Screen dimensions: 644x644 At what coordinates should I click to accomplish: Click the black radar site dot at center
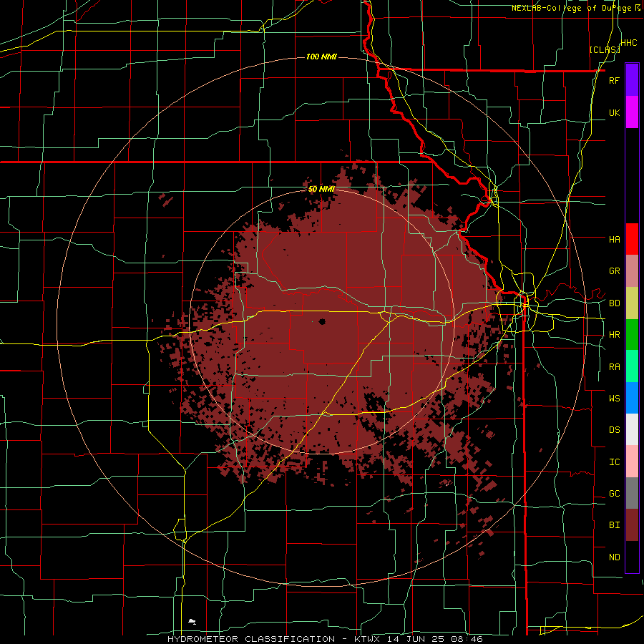[322, 321]
